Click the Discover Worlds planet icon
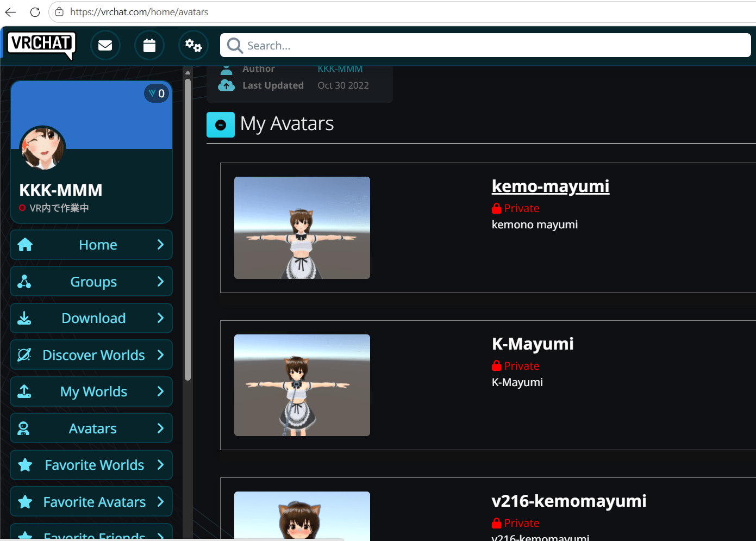 [x=24, y=355]
